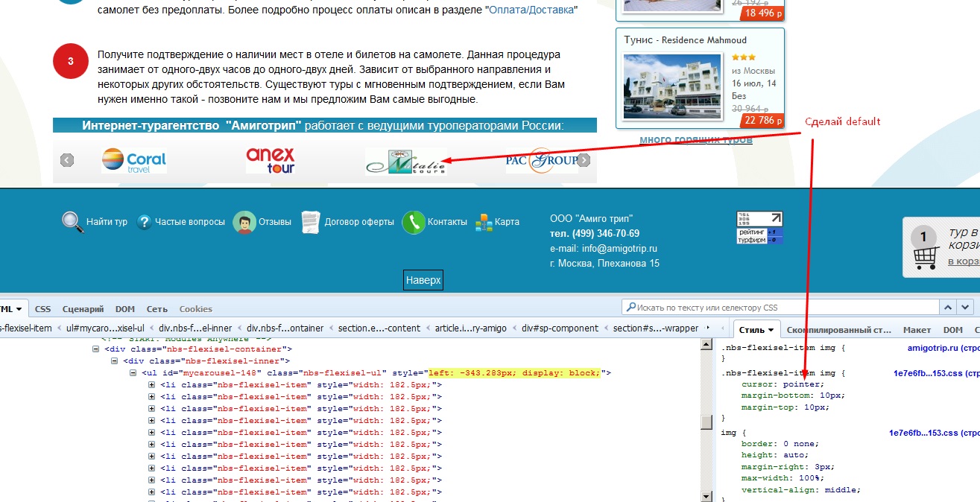Click the document icon by Договор оферты
The width and height of the screenshot is (980, 502).
310,222
